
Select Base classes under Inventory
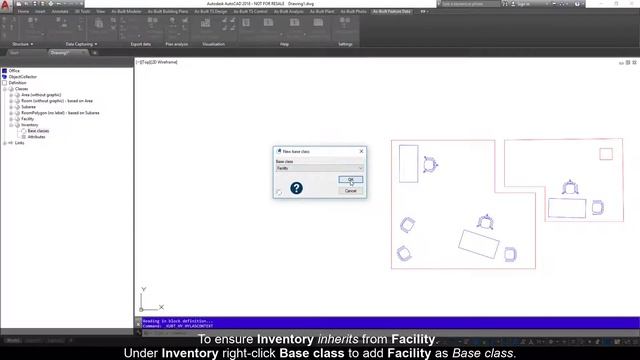(x=38, y=131)
